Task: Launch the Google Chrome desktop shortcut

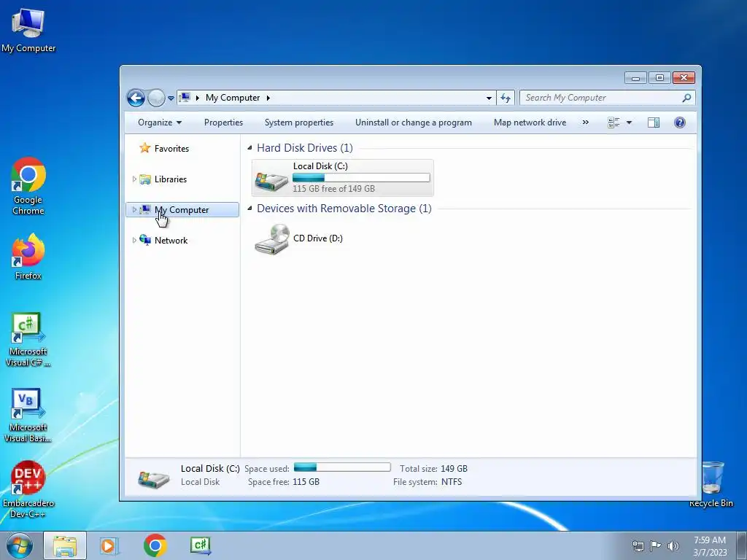Action: (x=28, y=186)
